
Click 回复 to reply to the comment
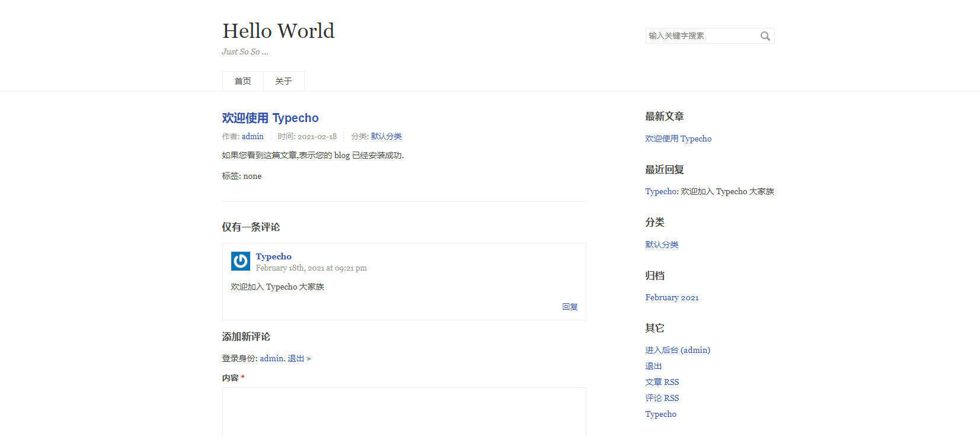[x=570, y=307]
